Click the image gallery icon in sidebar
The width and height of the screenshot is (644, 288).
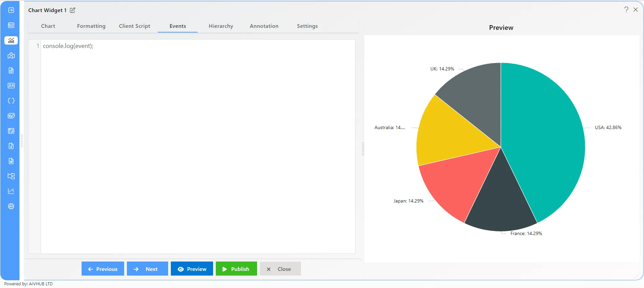tap(11, 116)
